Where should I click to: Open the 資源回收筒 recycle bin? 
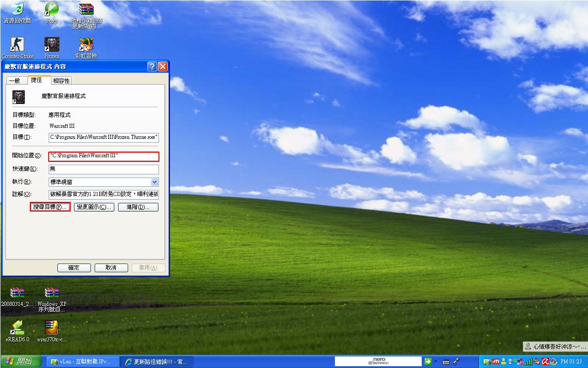[17, 10]
